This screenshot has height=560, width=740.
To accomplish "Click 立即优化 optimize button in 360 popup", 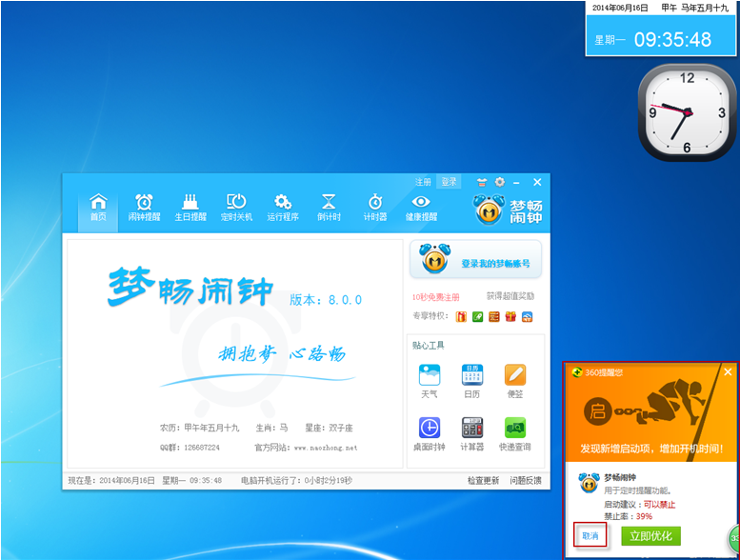I will pos(650,536).
